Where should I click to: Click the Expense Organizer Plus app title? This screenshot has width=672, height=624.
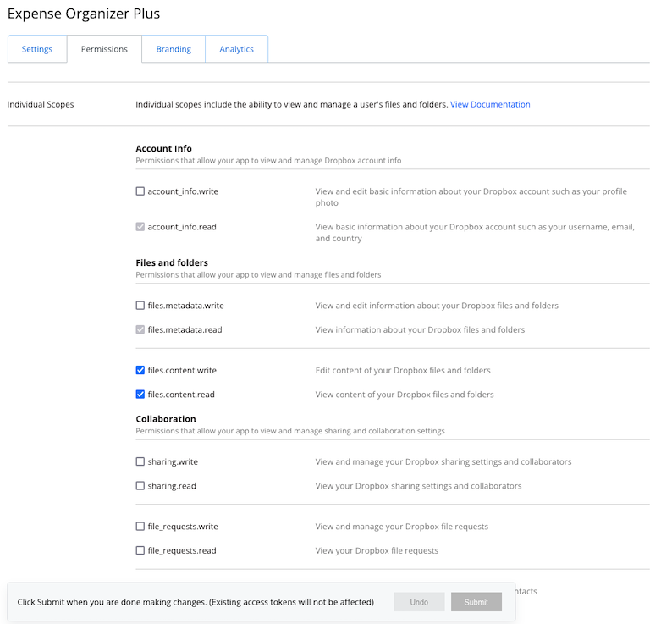coord(83,14)
